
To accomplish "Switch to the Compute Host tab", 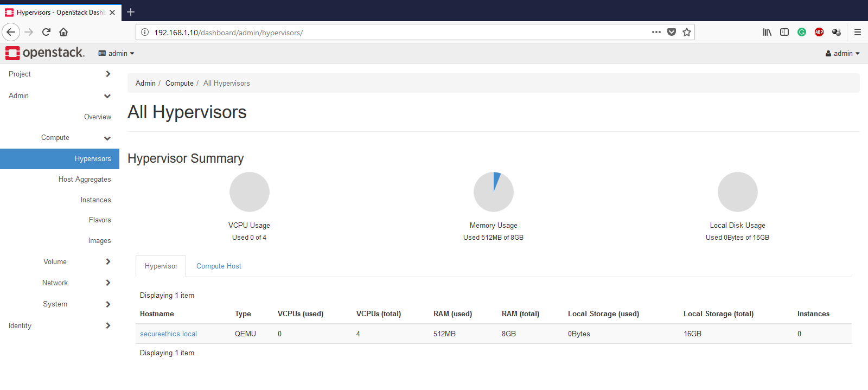I will click(219, 266).
